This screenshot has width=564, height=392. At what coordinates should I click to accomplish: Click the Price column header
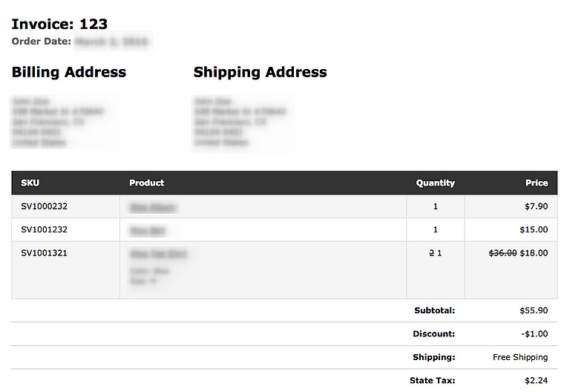536,183
